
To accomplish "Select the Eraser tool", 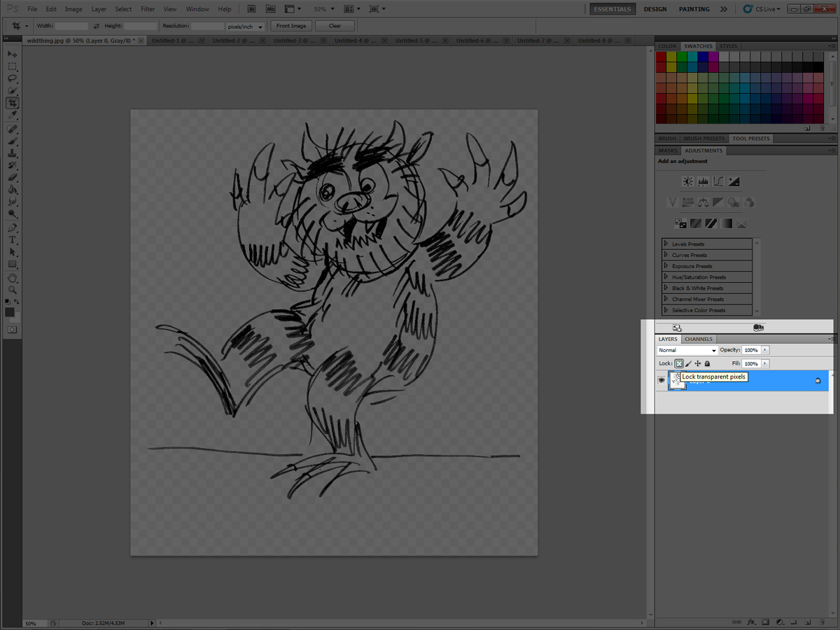I will point(13,177).
